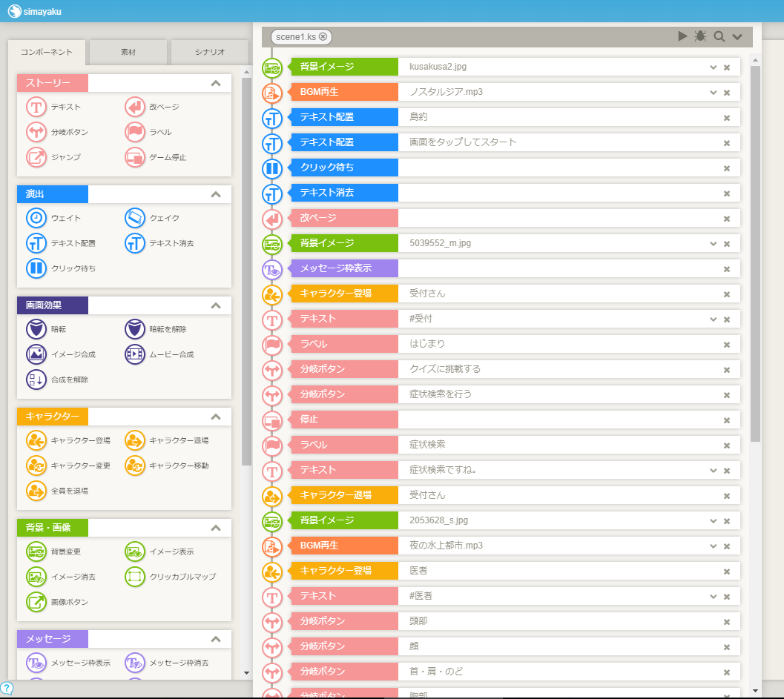Expand the ノスタルジア.mp3 row dropdown
784x699 pixels.
pos(713,93)
